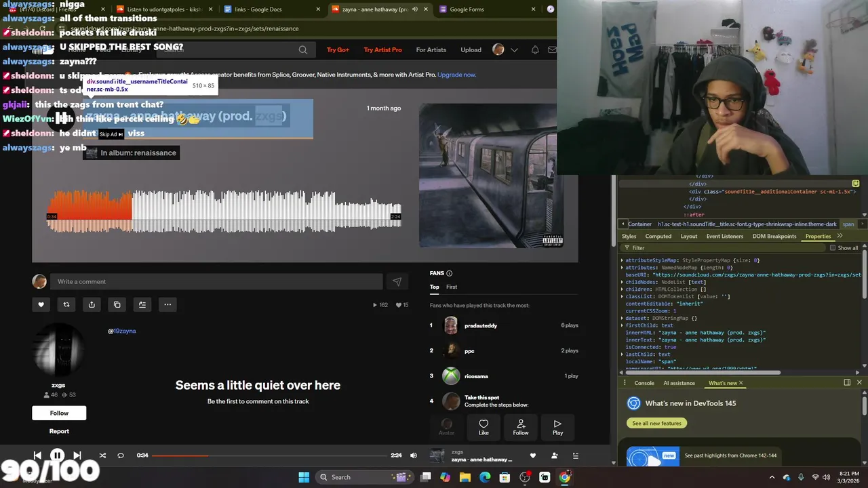Expand the attributeStyleMap property
Viewport: 868px width, 488px height.
(623, 260)
